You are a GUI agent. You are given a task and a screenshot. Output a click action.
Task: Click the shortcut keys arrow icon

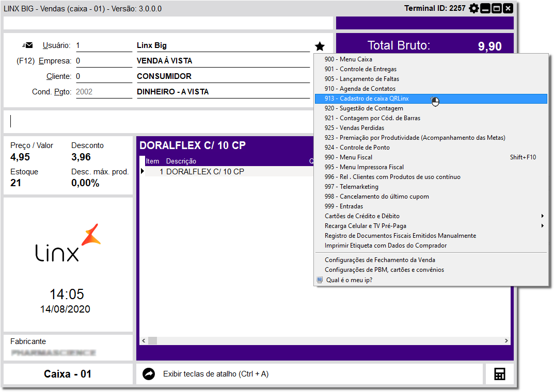click(x=149, y=374)
